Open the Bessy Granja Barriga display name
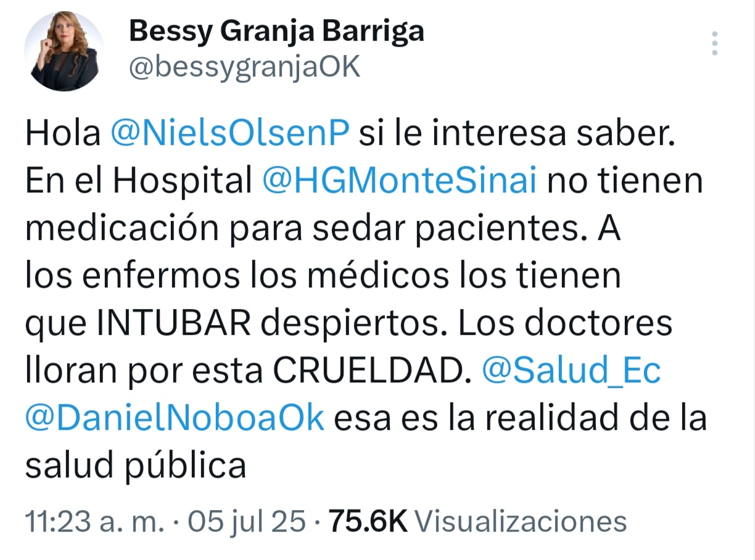This screenshot has width=755, height=560. (276, 30)
